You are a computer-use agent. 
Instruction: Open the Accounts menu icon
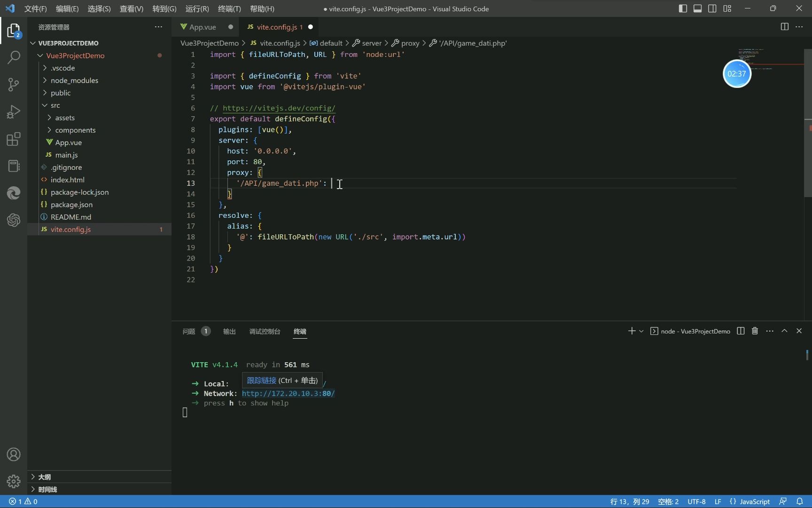[14, 454]
